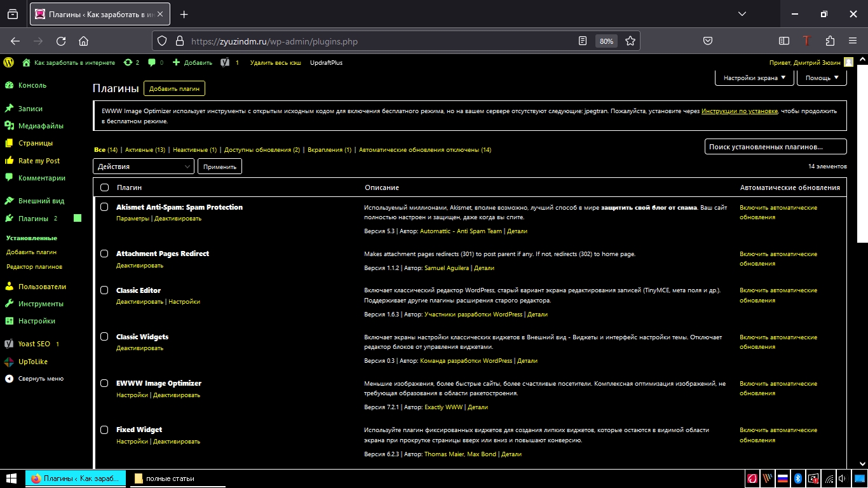Expand Настройки экрана screen options

click(x=755, y=78)
